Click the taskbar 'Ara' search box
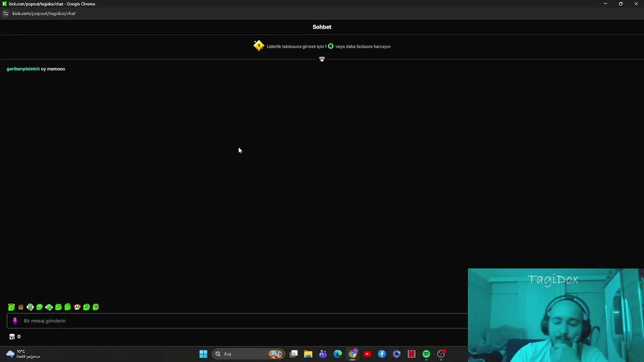 [249, 354]
